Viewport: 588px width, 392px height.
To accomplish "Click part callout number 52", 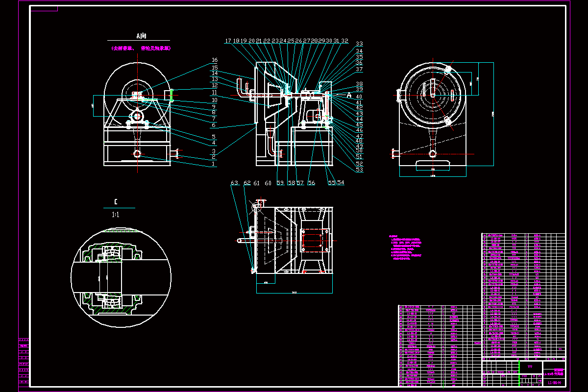I will coord(359,164).
